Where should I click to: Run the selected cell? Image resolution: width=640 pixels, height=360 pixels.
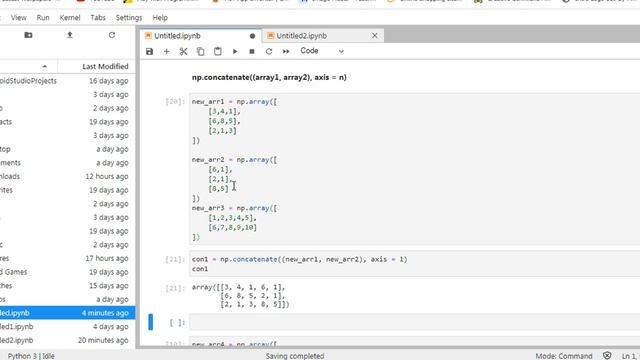pyautogui.click(x=235, y=51)
